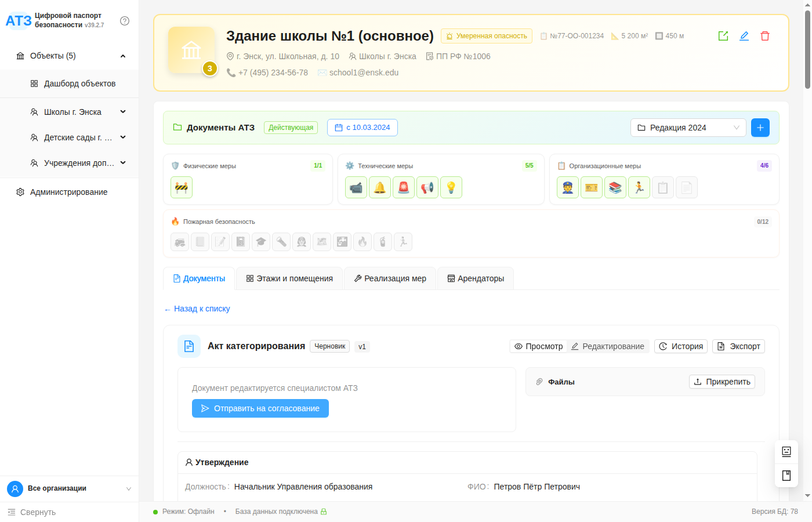Viewport: 812px width, 522px height.
Task: Click the alarm bell technical measure icon
Action: (380, 187)
